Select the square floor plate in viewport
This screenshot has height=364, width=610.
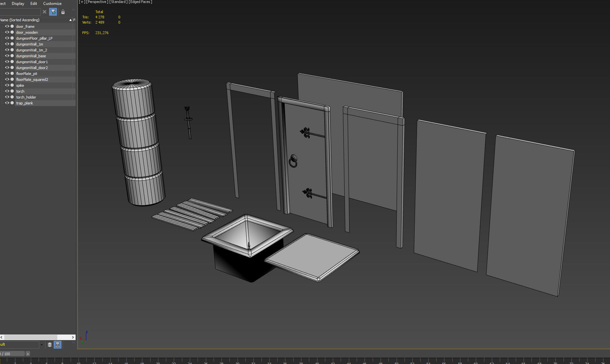(x=312, y=257)
